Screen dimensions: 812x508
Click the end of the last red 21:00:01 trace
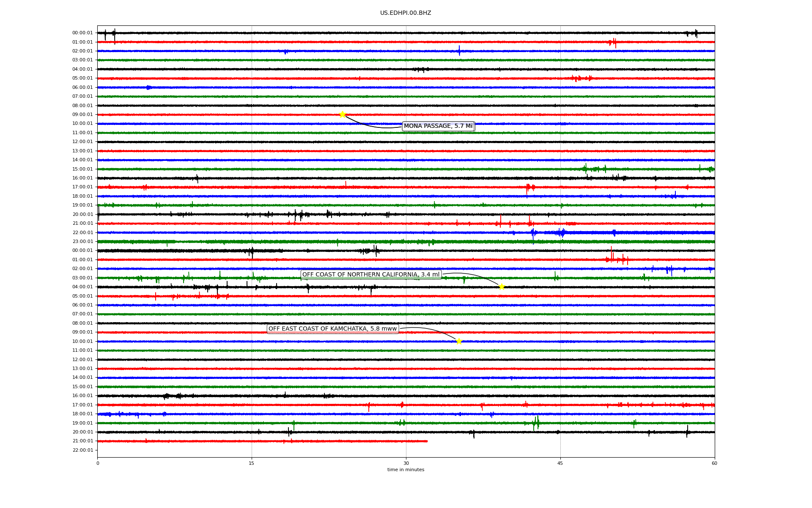[x=427, y=441]
